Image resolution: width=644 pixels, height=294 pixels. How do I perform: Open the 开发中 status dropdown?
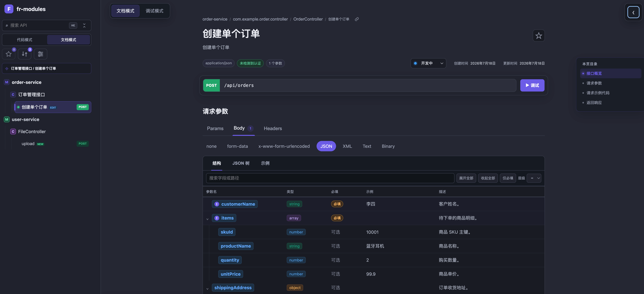[x=428, y=63]
